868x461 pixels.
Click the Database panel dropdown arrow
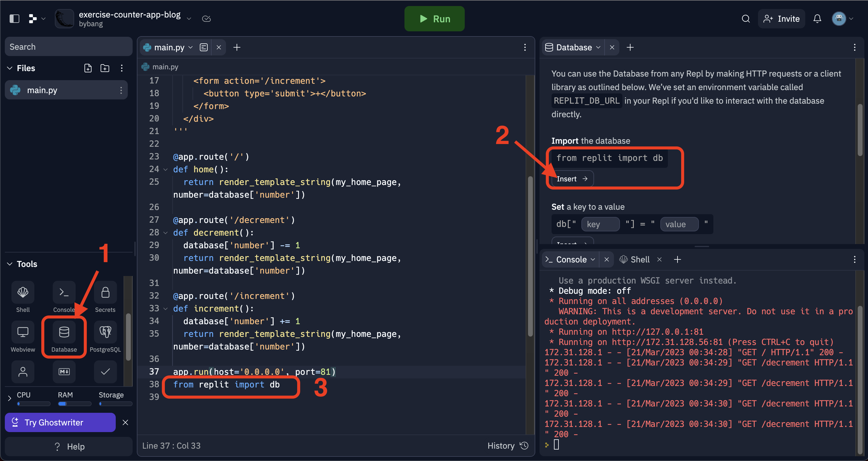pos(599,47)
